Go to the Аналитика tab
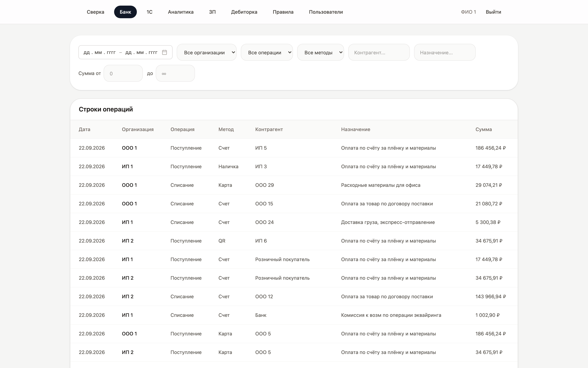 pos(181,12)
